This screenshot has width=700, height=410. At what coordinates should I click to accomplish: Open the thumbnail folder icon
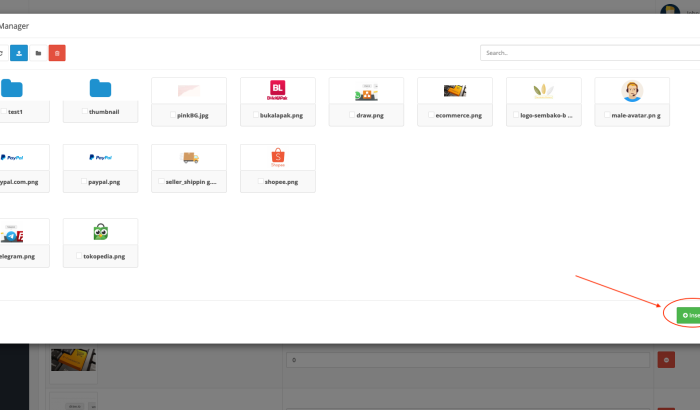pyautogui.click(x=100, y=88)
